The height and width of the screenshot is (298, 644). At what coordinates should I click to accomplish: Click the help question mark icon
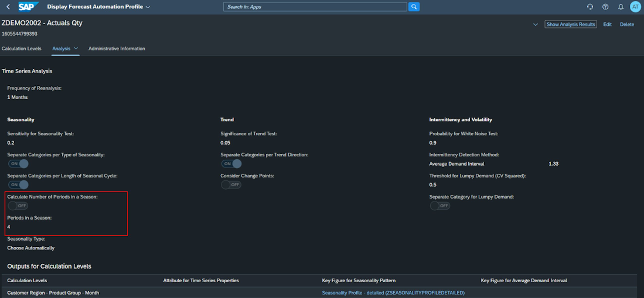point(605,7)
